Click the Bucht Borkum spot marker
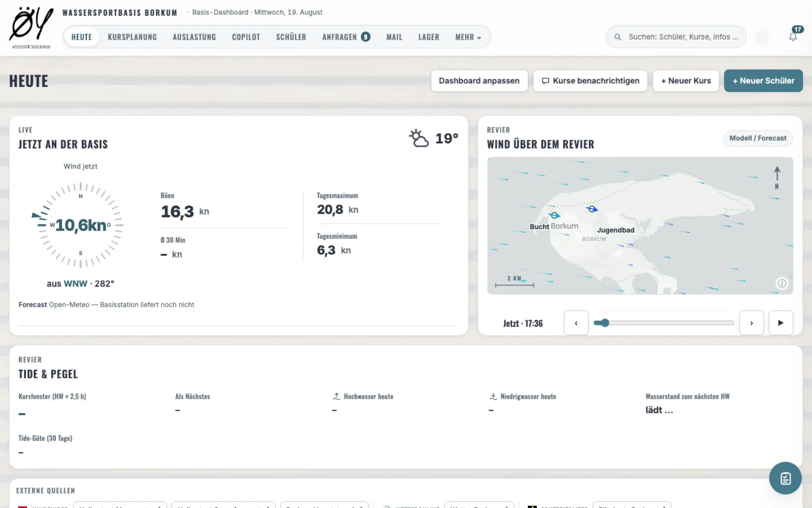Image resolution: width=812 pixels, height=508 pixels. click(555, 215)
